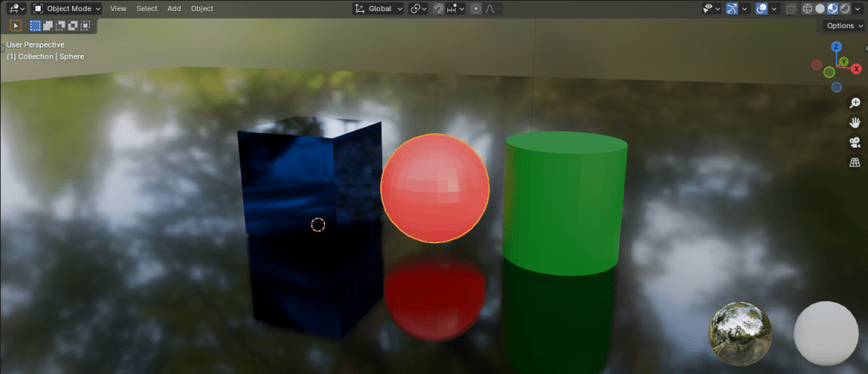This screenshot has height=374, width=868.
Task: Toggle the camera view icon
Action: [854, 142]
